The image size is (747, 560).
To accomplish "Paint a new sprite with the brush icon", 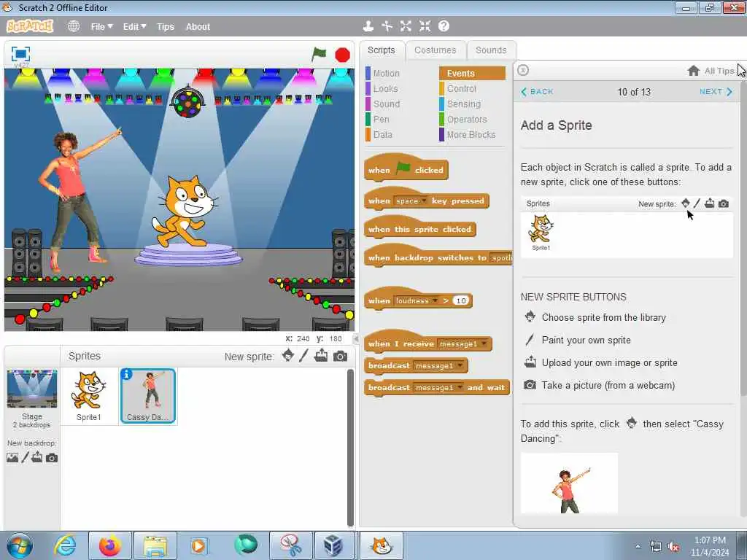I will point(303,355).
